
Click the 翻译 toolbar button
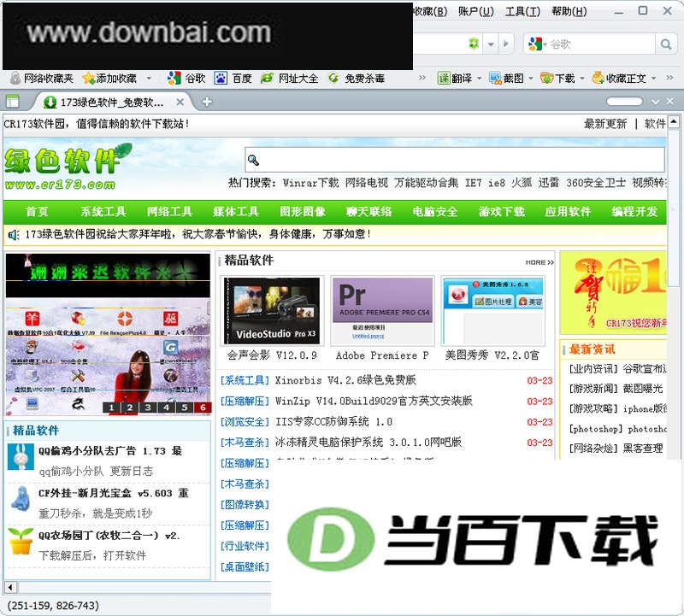click(455, 79)
